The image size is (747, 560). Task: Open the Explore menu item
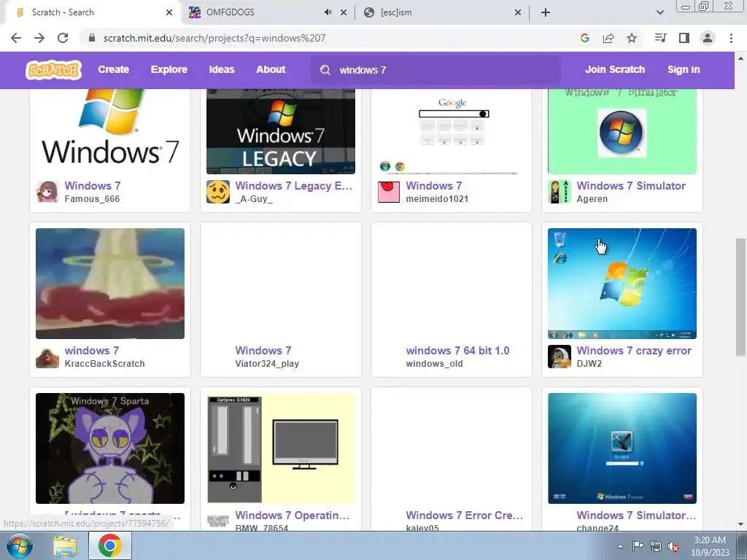(x=169, y=69)
